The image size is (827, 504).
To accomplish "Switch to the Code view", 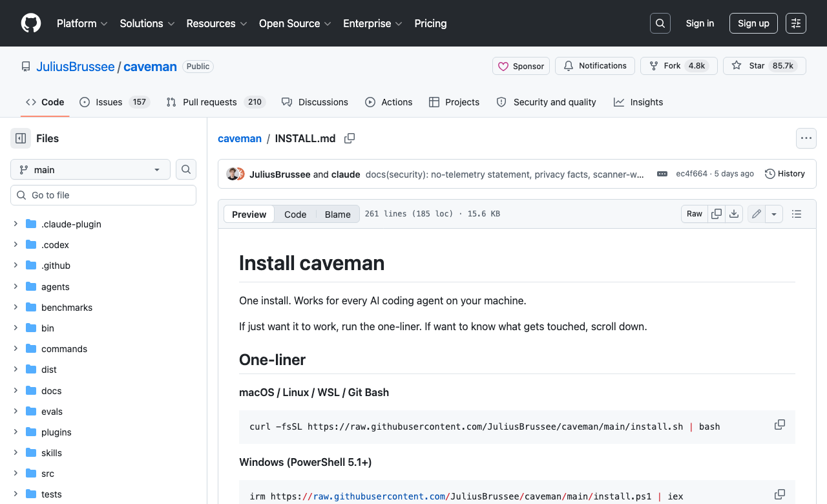I will (295, 215).
